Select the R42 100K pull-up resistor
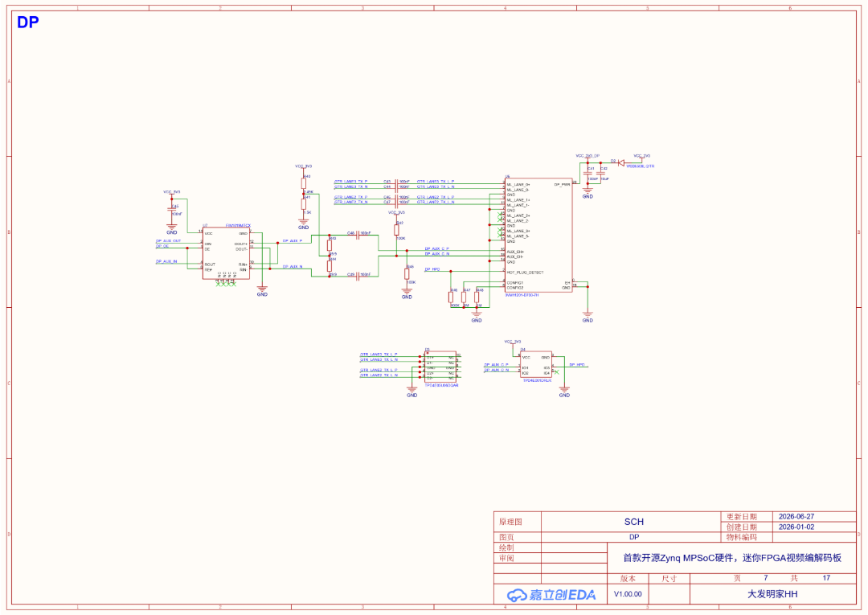The height and width of the screenshot is (615, 868). [x=397, y=230]
